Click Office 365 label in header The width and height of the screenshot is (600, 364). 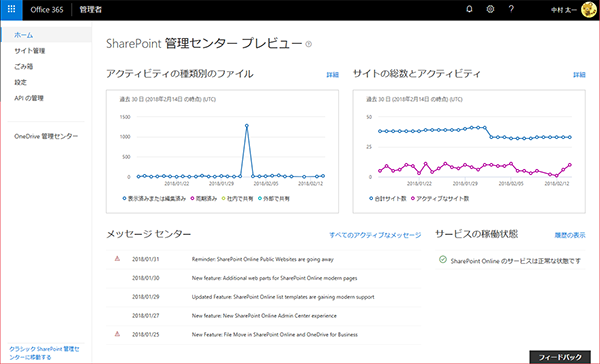tap(47, 10)
